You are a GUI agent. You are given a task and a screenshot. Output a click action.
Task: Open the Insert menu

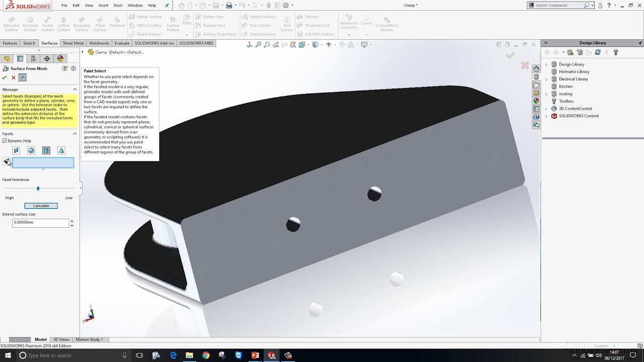point(103,5)
